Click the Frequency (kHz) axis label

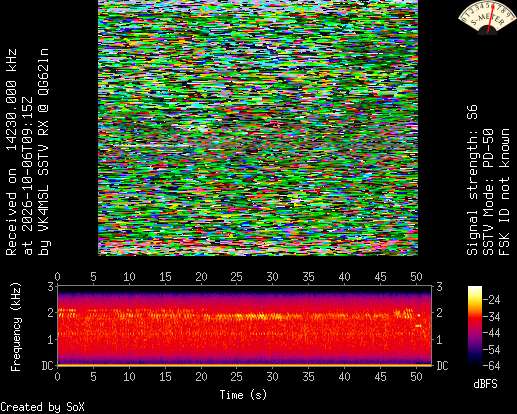(x=16, y=327)
